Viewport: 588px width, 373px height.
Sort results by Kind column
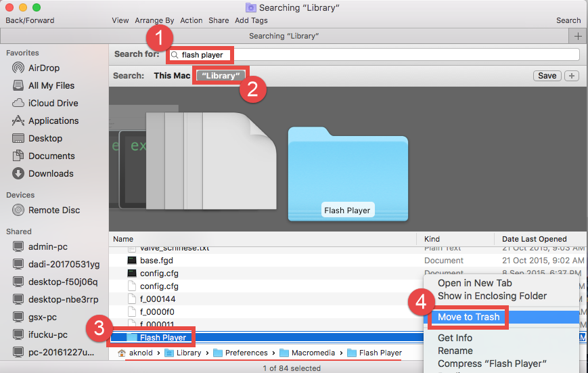point(455,239)
